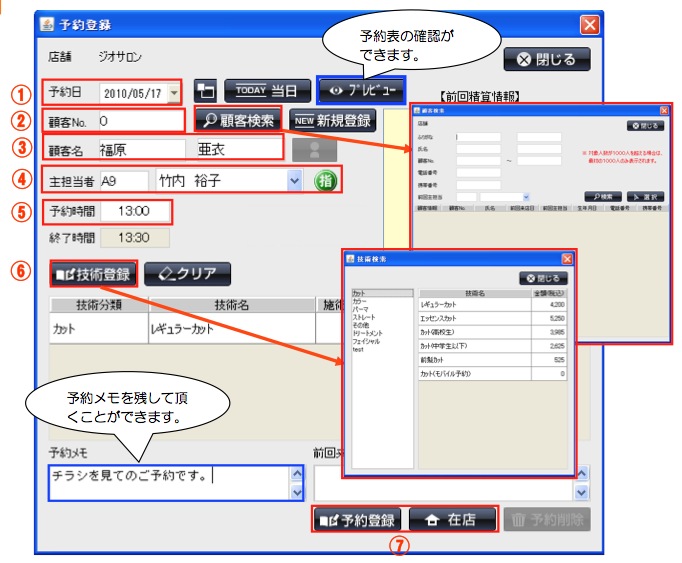This screenshot has width=682, height=563.
Task: Open the プレビュー reservation preview
Action: click(x=362, y=90)
